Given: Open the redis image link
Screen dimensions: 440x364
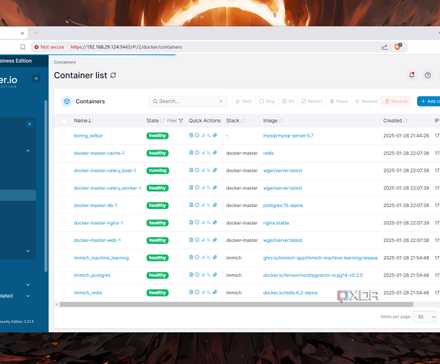Looking at the screenshot, I should (x=268, y=153).
